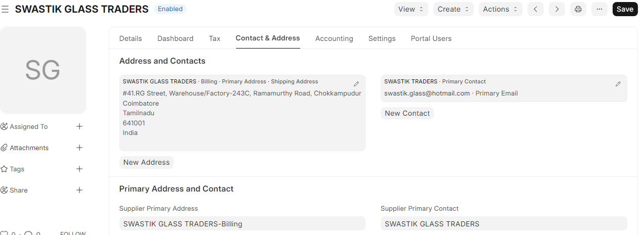Click the New Address button
The height and width of the screenshot is (235, 644).
coord(146,162)
